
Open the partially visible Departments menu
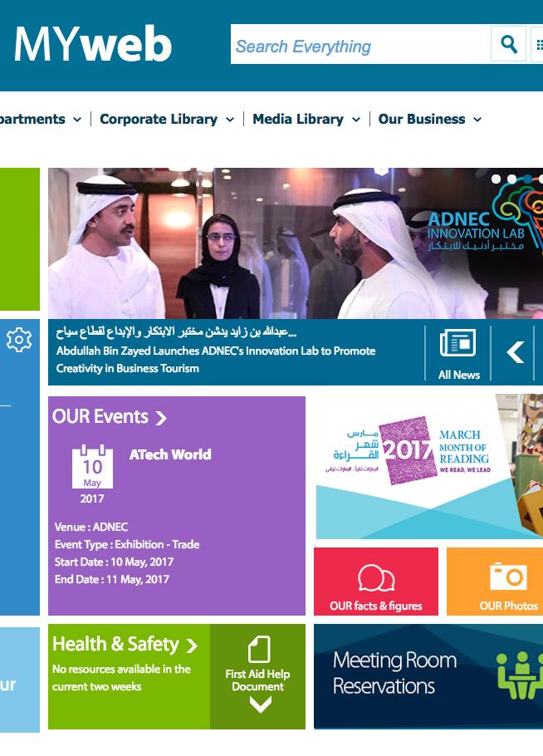coord(32,119)
